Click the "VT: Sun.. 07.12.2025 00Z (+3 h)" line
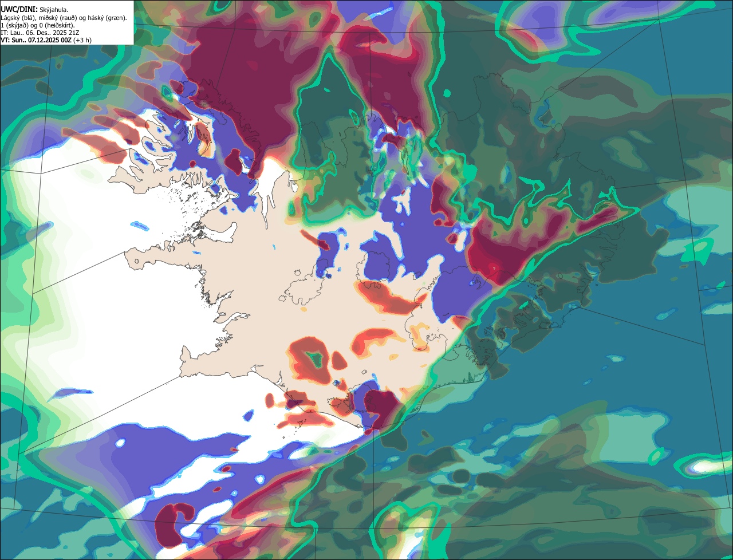This screenshot has width=733, height=560. point(46,40)
